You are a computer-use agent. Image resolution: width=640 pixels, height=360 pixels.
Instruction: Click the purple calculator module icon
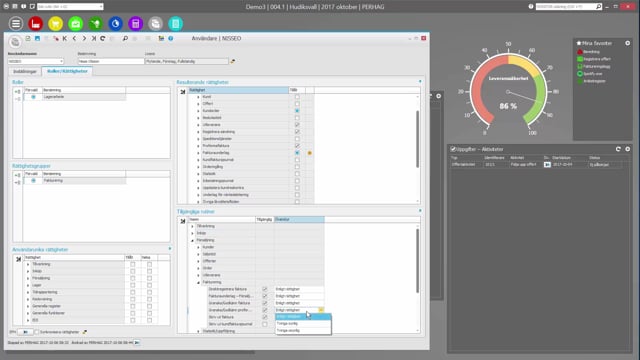tap(136, 24)
